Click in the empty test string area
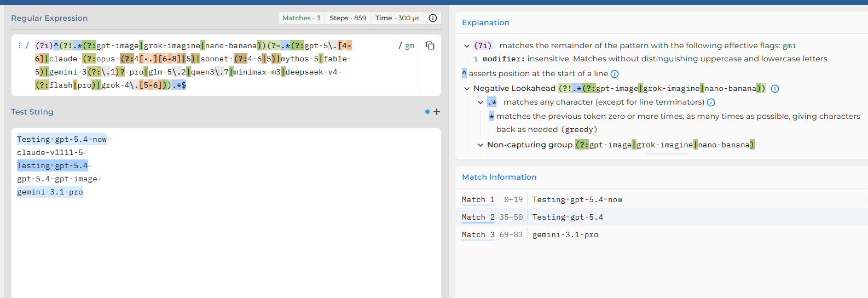 (226, 247)
